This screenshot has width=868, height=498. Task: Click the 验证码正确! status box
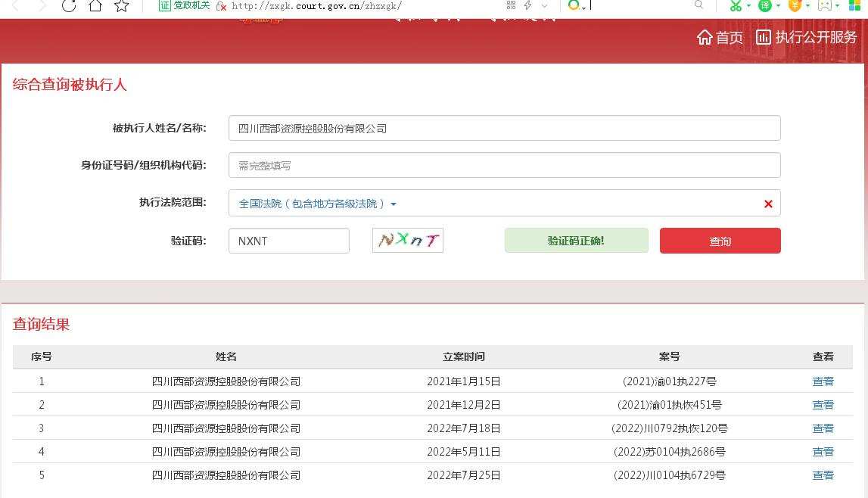(x=576, y=241)
